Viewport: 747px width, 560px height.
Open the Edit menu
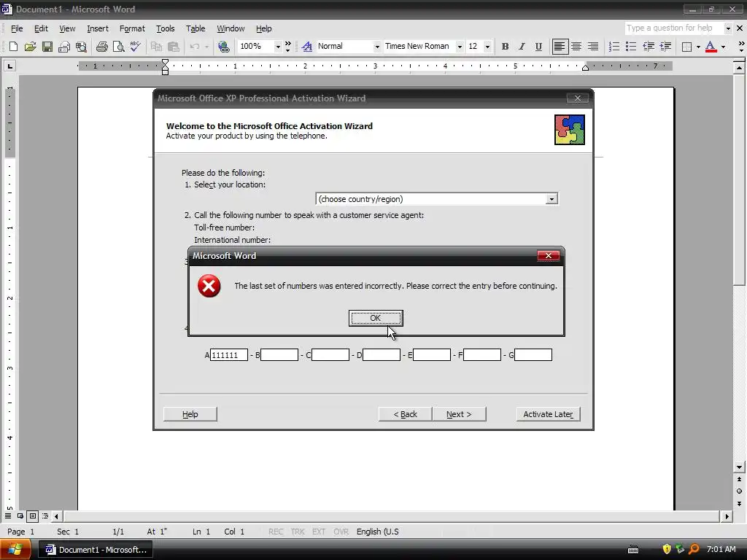[x=41, y=28]
